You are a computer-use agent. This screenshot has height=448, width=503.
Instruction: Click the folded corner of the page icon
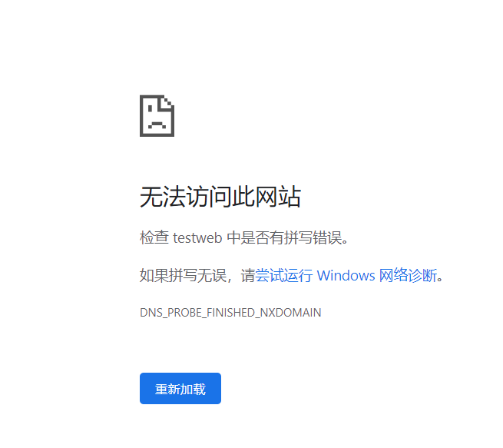point(169,103)
